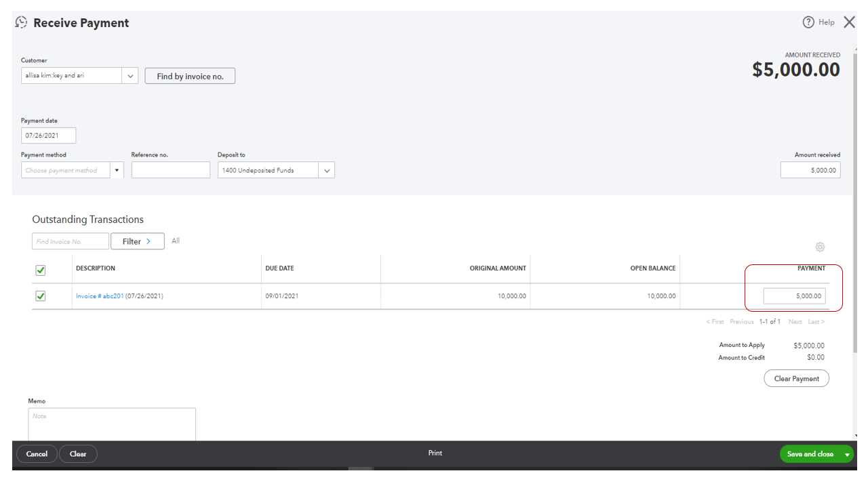Click the 09/01/2021 due date cell
The width and height of the screenshot is (868, 488).
click(x=282, y=296)
